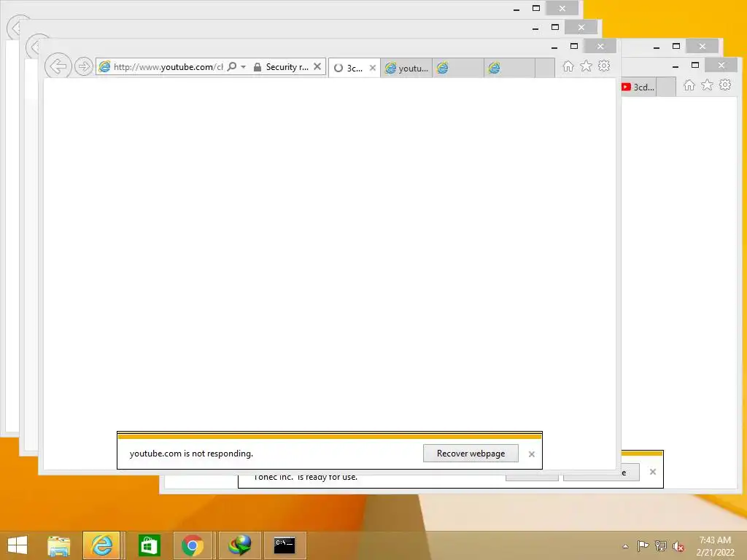Switch to the third blank IE tab
Image resolution: width=747 pixels, height=560 pixels.
[458, 68]
